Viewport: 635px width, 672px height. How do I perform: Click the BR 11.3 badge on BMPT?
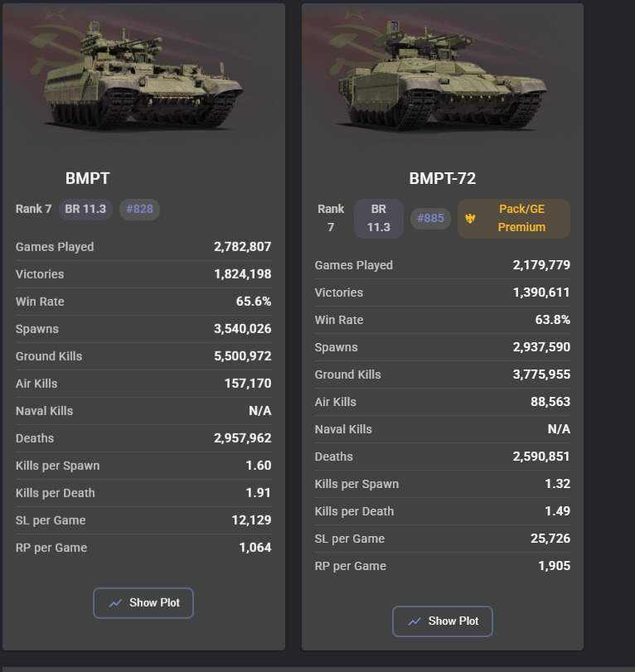click(85, 209)
